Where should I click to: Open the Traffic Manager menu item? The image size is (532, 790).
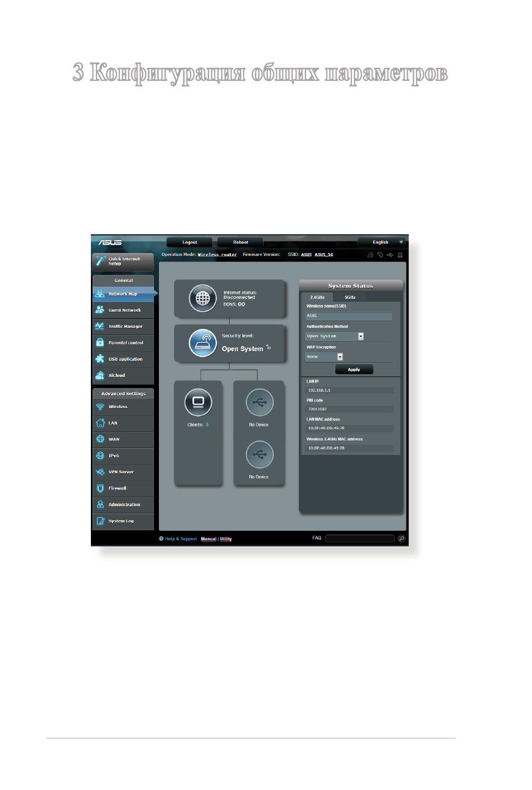pyautogui.click(x=123, y=326)
